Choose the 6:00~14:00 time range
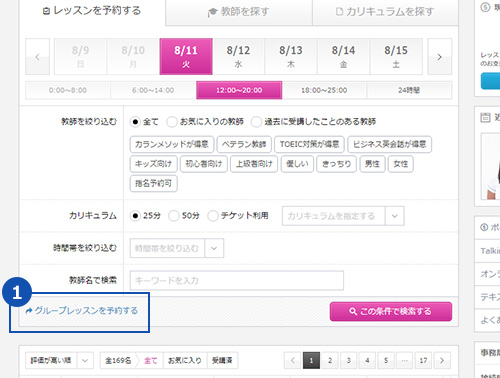The width and height of the screenshot is (500, 378). [x=153, y=90]
